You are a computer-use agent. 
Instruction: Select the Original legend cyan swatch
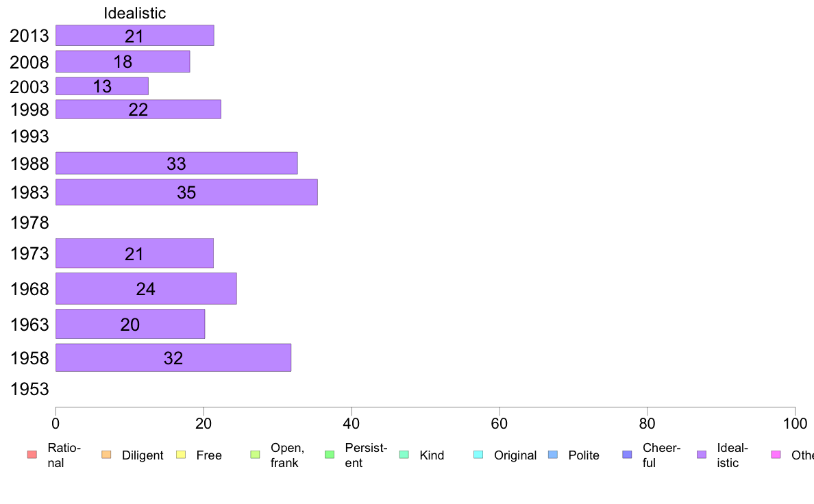[479, 455]
